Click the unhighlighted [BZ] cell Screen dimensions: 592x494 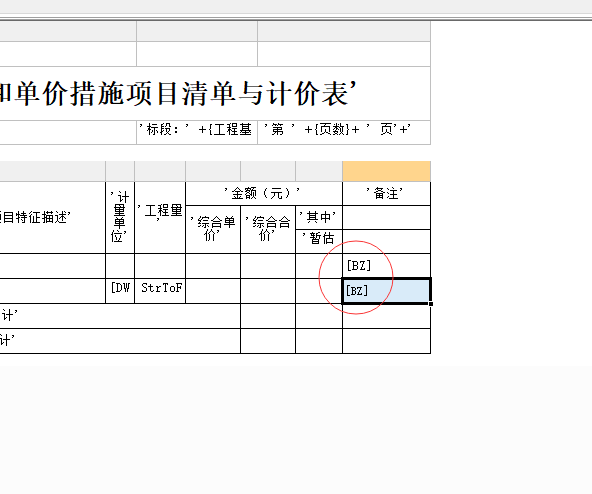point(386,266)
